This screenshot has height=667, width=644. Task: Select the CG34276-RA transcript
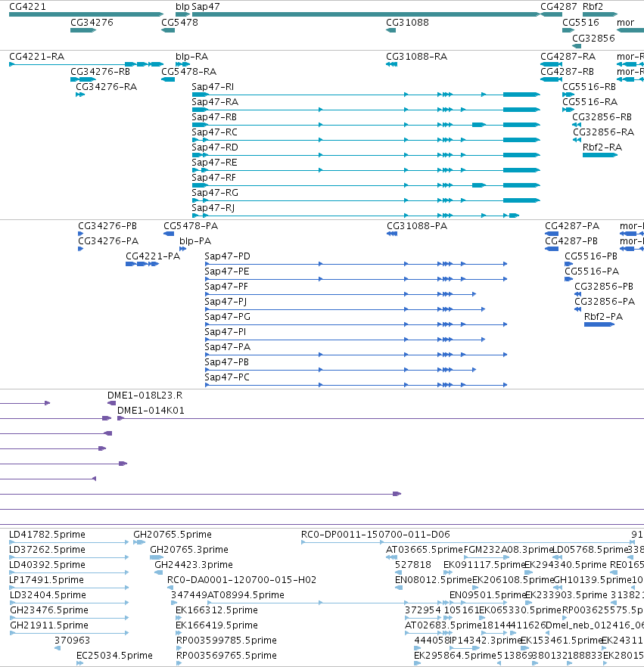coord(80,95)
